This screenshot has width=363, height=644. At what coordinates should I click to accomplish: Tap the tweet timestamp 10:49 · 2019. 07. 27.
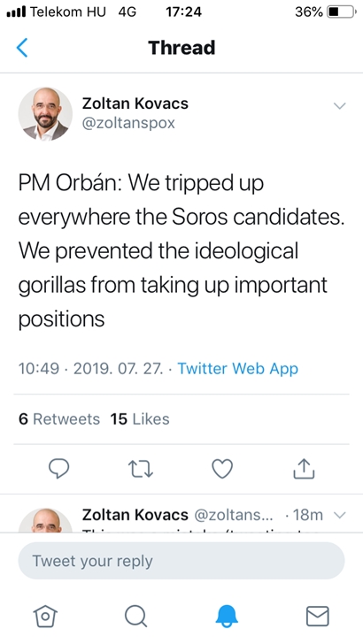click(91, 368)
